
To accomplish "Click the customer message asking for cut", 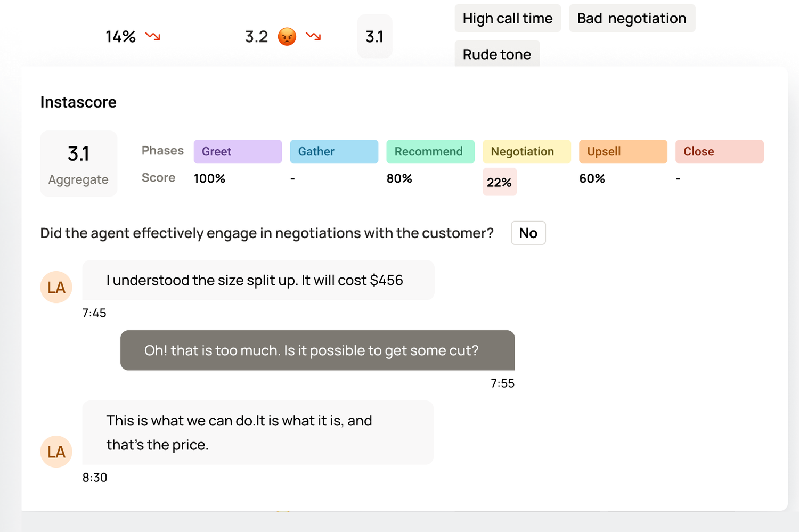I will click(317, 350).
